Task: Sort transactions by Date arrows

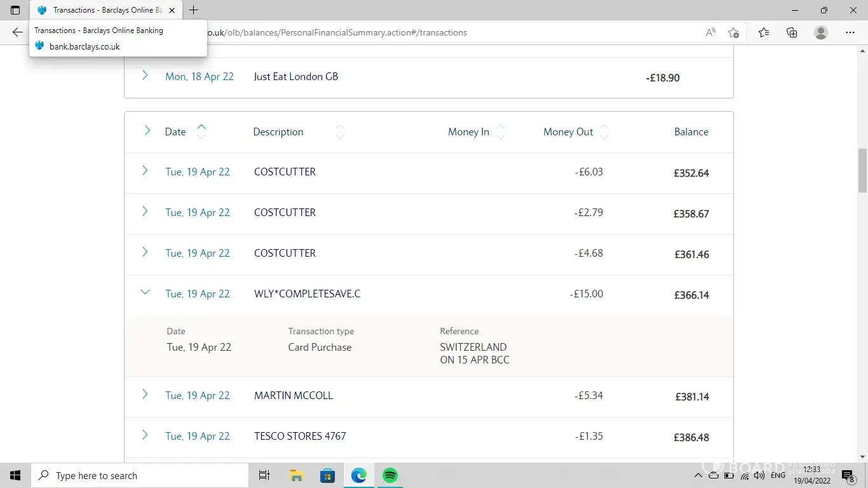Action: coord(201,132)
